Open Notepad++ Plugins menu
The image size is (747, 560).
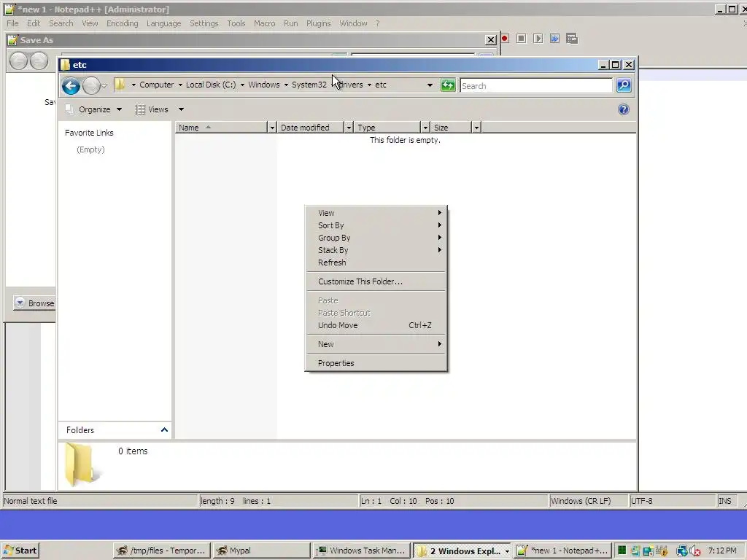pos(318,23)
